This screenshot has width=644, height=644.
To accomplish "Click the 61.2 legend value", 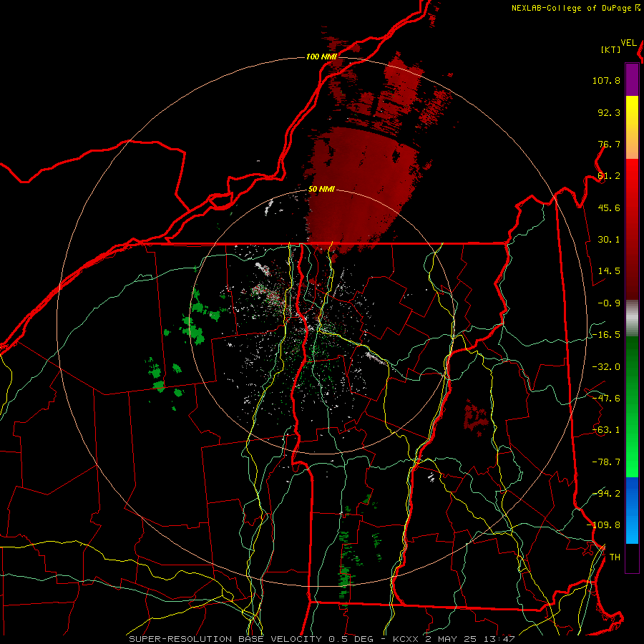I will [609, 176].
